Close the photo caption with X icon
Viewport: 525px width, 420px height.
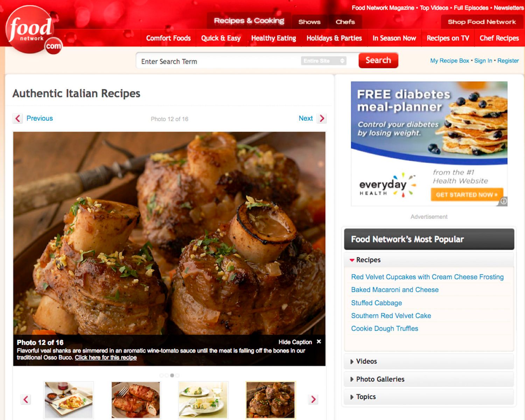pyautogui.click(x=319, y=341)
